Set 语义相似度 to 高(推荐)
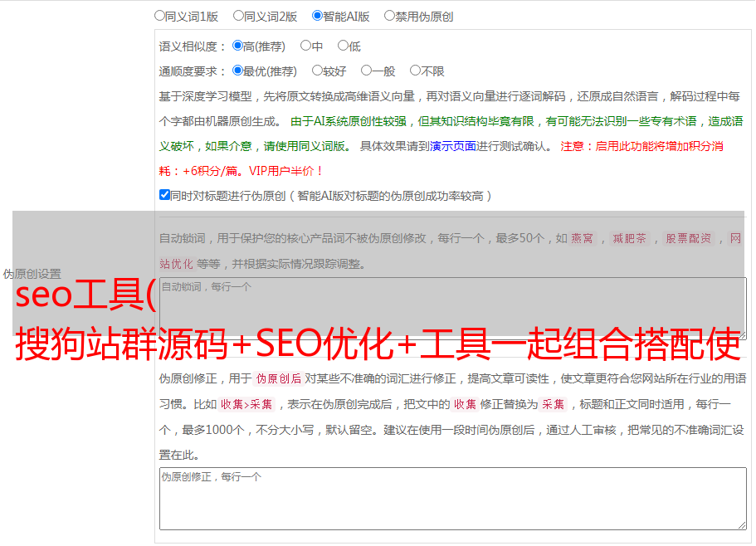The image size is (756, 546). 237,46
